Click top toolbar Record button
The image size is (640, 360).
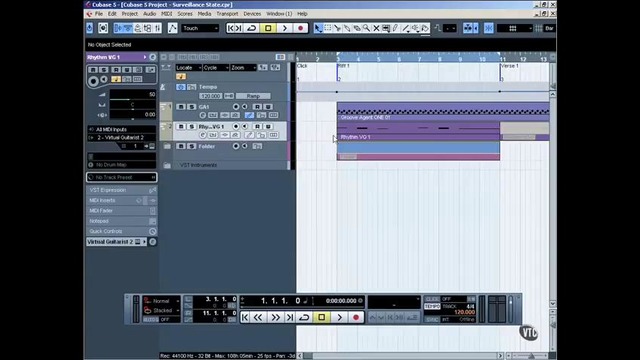[x=300, y=28]
